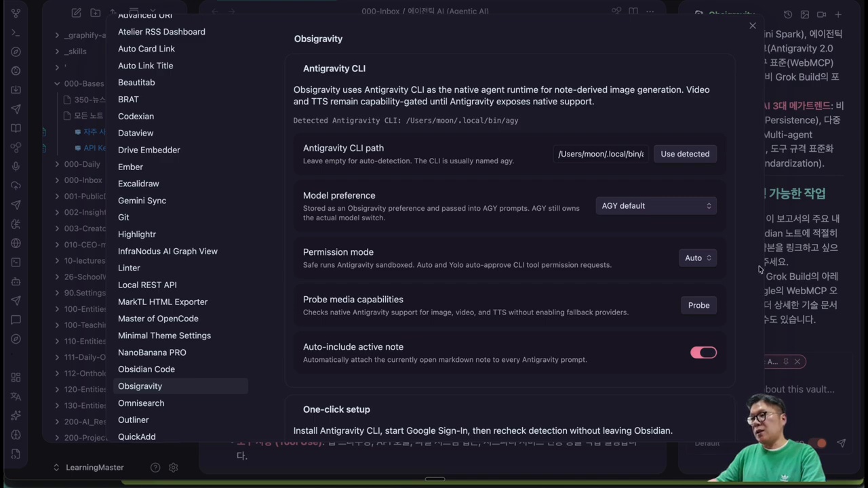Open the book icon in the left ribbon
The image size is (868, 488).
click(x=16, y=128)
